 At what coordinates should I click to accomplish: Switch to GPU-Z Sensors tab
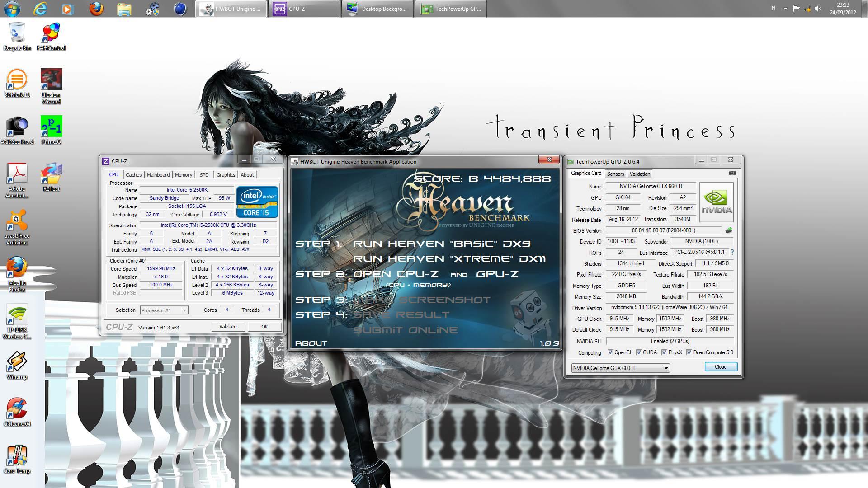tap(615, 174)
